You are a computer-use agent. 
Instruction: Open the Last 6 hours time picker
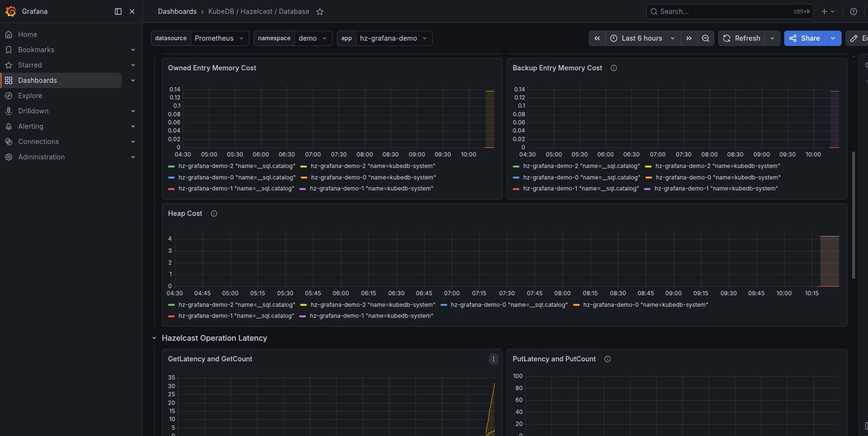[x=643, y=38]
